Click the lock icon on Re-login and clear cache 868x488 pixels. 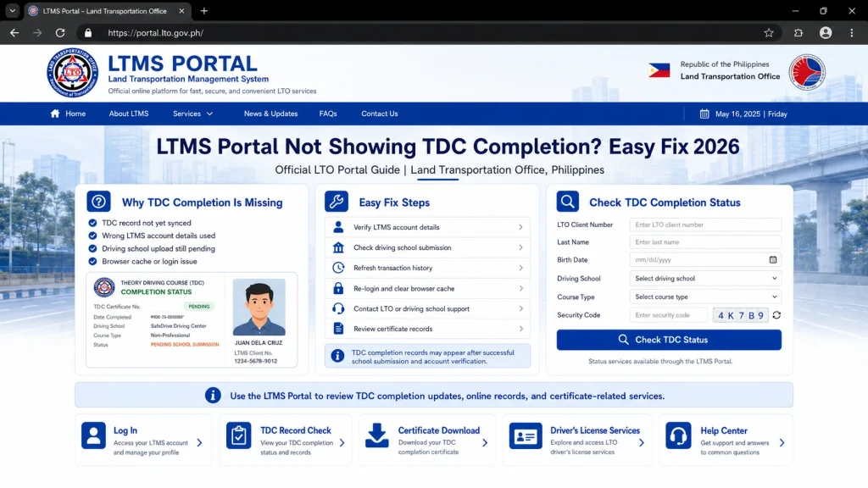click(338, 288)
